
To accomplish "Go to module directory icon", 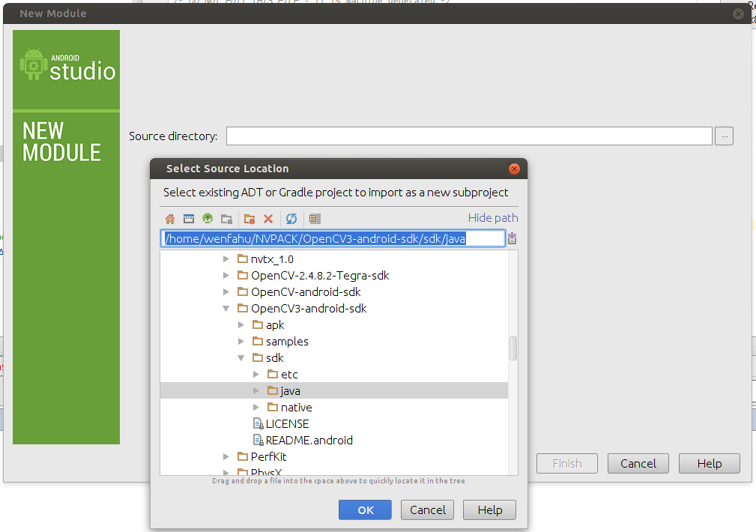I will tap(226, 219).
